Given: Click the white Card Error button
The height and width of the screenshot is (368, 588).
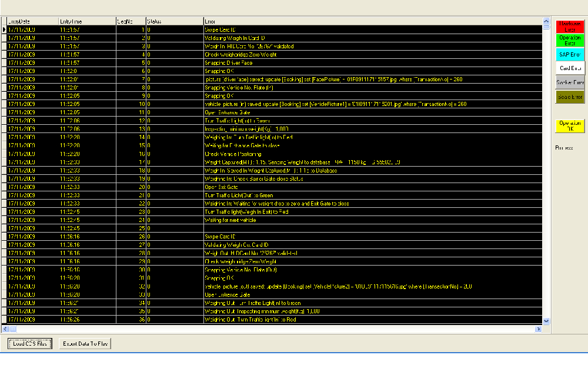Looking at the screenshot, I should pos(570,68).
